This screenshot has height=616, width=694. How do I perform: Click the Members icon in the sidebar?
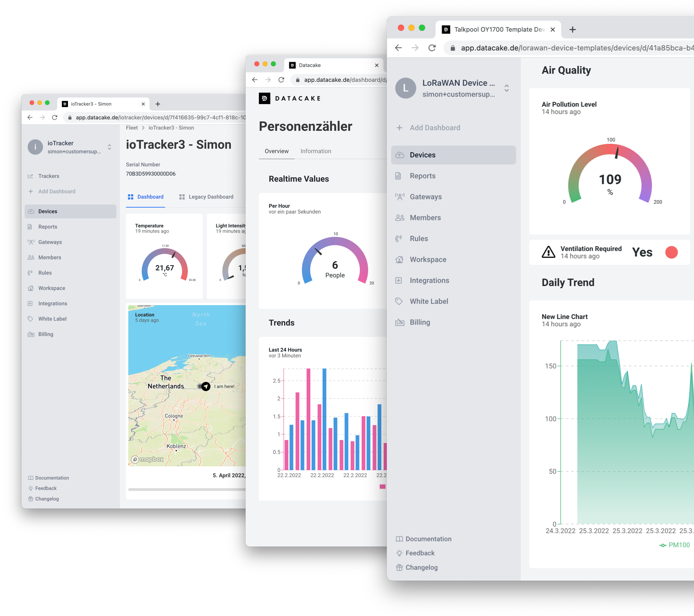pos(399,217)
